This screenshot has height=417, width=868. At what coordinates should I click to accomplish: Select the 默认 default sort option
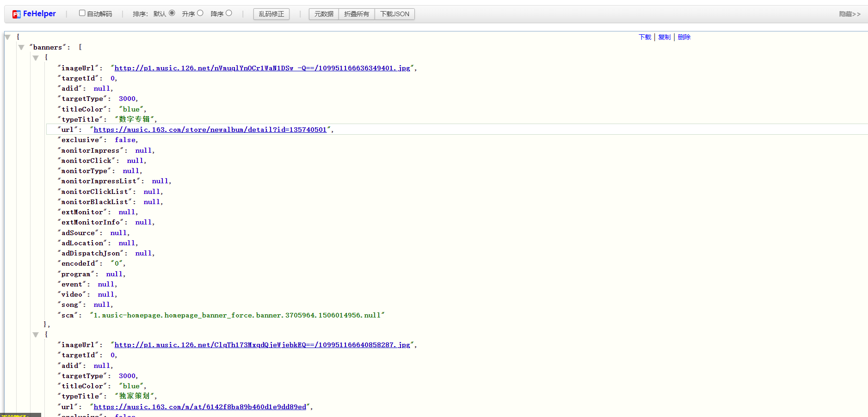171,12
